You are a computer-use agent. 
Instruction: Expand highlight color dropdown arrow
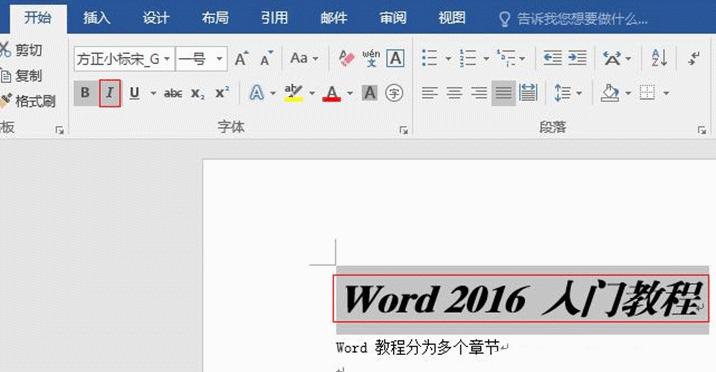(312, 94)
